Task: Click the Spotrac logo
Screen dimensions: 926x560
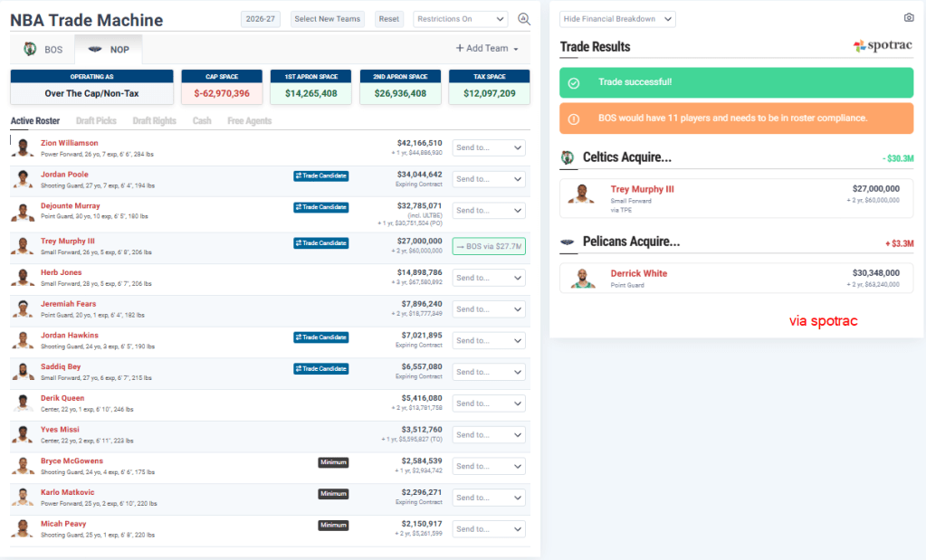Action: [883, 46]
